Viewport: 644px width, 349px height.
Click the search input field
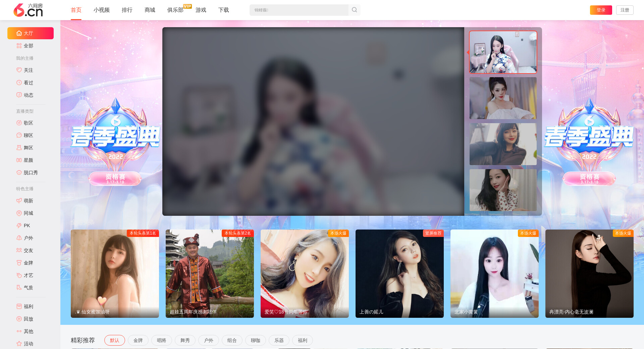(x=299, y=10)
